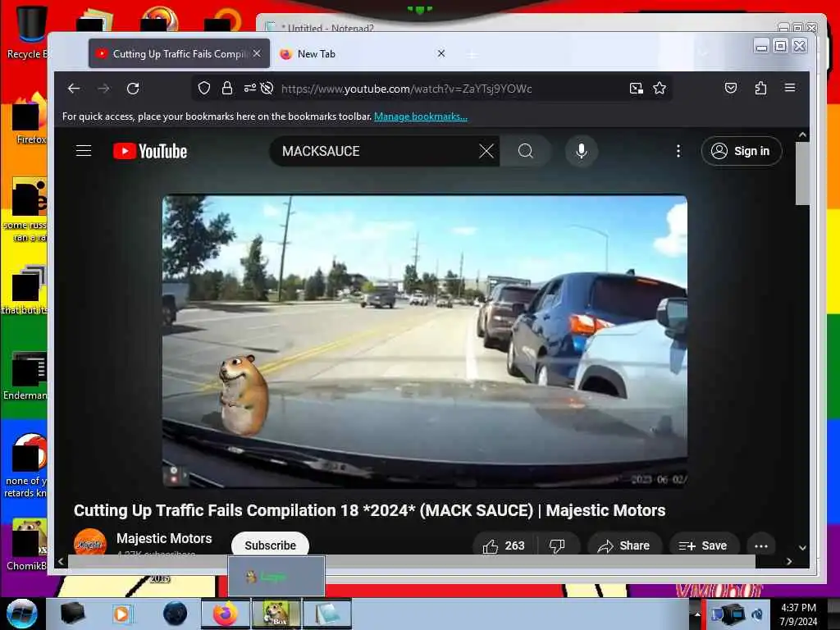Bookmark this page with the star icon
This screenshot has height=630, width=840.
pos(660,88)
